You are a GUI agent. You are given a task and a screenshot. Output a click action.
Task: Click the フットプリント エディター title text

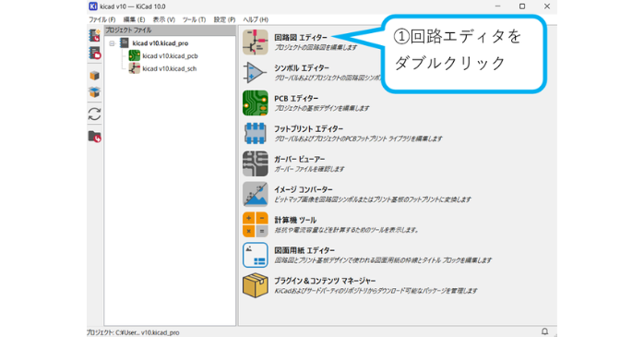point(308,128)
